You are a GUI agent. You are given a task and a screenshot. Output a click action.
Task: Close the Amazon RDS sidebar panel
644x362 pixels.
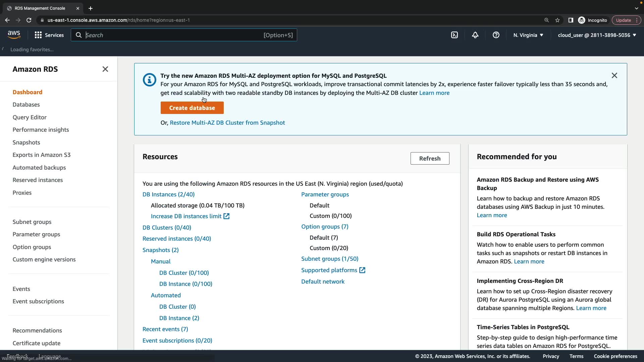click(105, 69)
